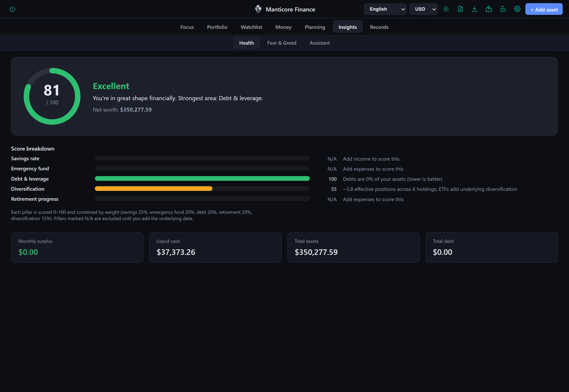Toggle the light theme sun icon
This screenshot has height=392, width=569.
tap(446, 9)
